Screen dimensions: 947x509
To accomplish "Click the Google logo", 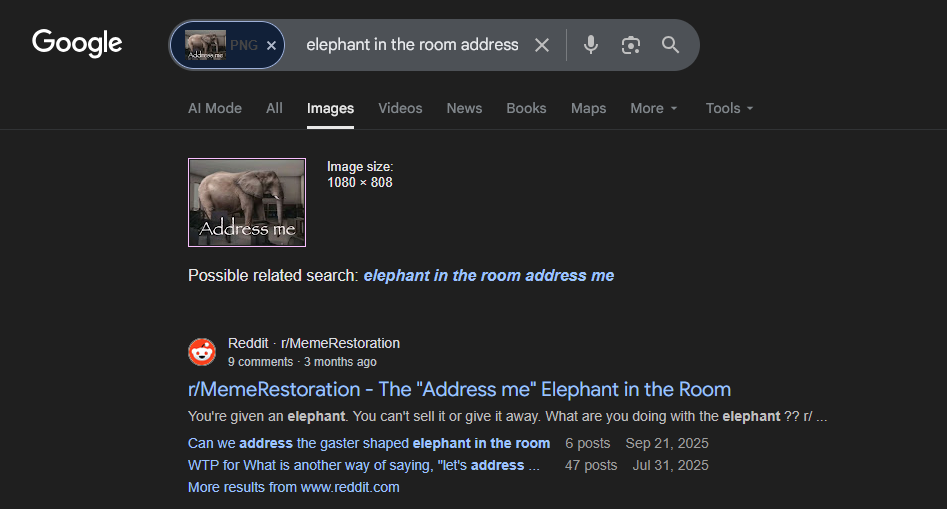I will (77, 43).
